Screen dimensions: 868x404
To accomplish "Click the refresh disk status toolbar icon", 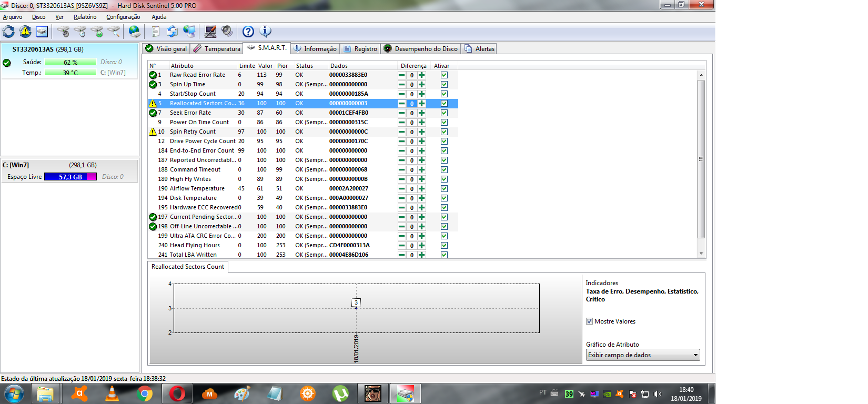I will (x=9, y=32).
